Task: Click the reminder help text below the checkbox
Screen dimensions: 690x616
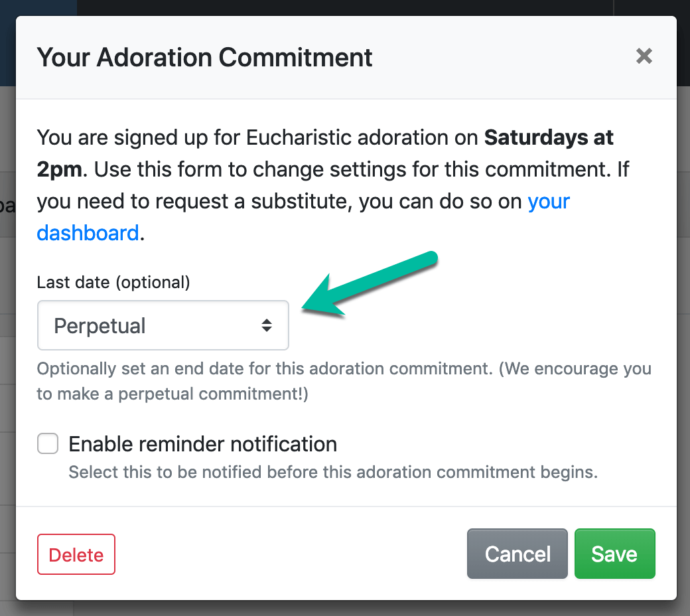Action: [x=333, y=473]
